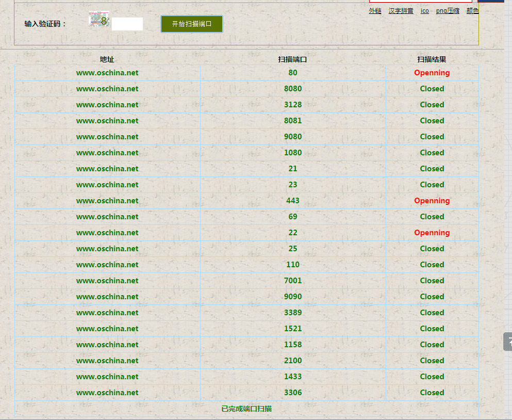Click the 输入验证码 label
Image resolution: width=512 pixels, height=420 pixels.
[45, 24]
